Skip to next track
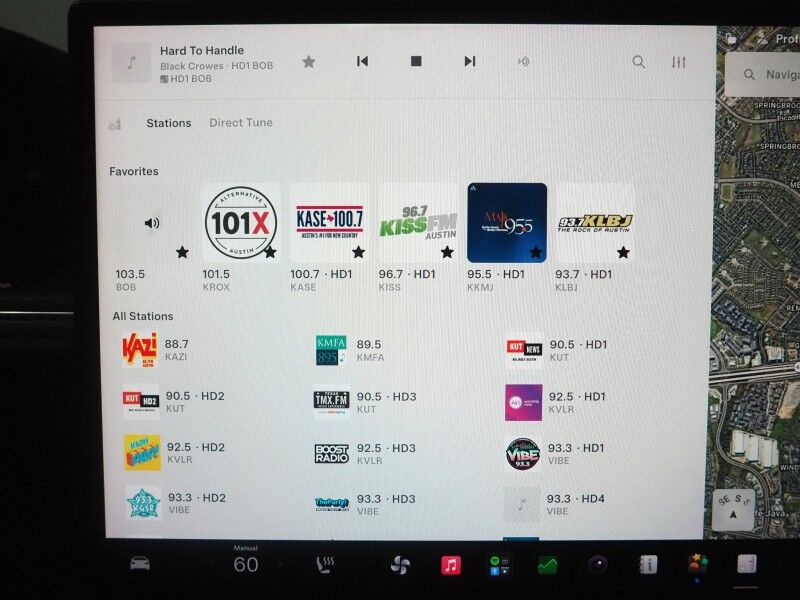 (x=469, y=62)
